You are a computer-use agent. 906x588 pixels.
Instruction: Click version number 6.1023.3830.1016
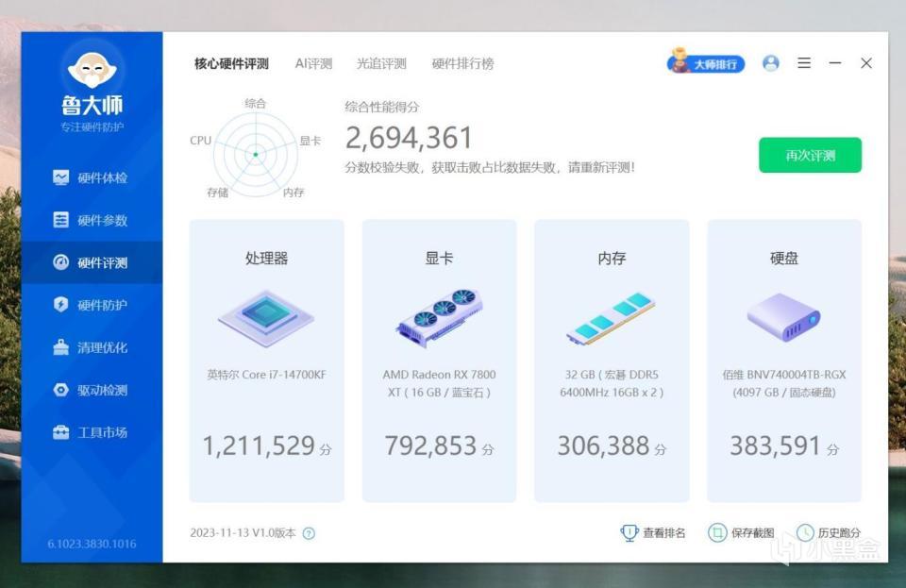click(x=92, y=544)
